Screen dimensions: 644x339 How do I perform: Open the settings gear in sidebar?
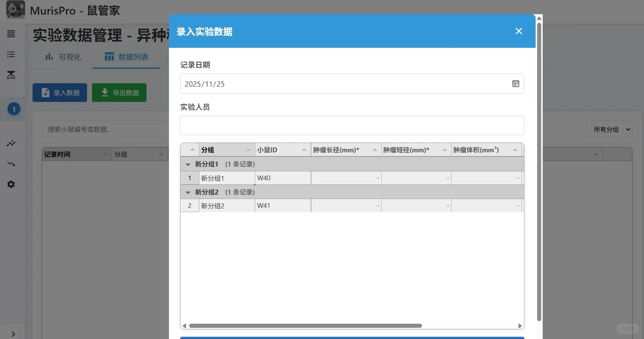[11, 184]
